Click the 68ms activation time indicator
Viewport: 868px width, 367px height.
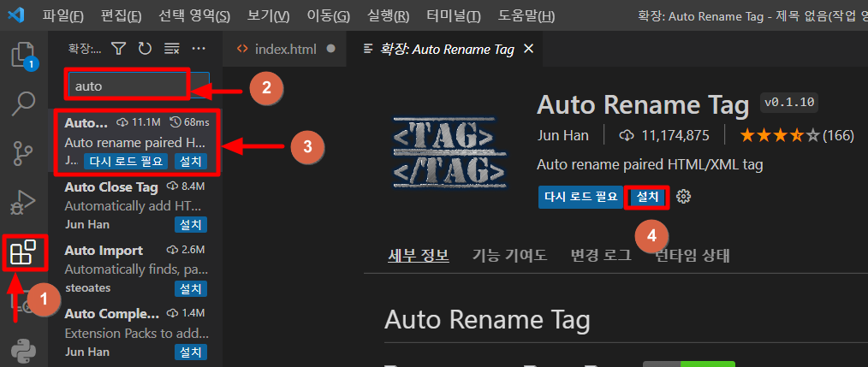point(189,122)
